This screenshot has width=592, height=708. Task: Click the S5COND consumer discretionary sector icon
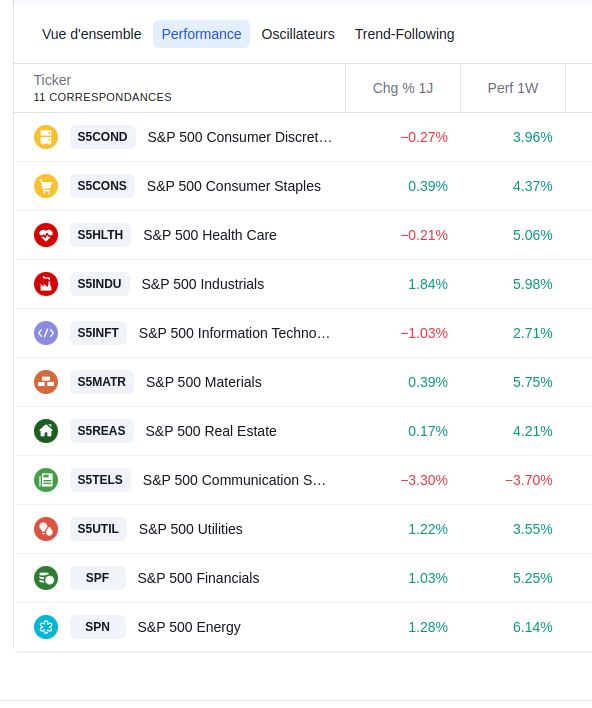coord(46,137)
